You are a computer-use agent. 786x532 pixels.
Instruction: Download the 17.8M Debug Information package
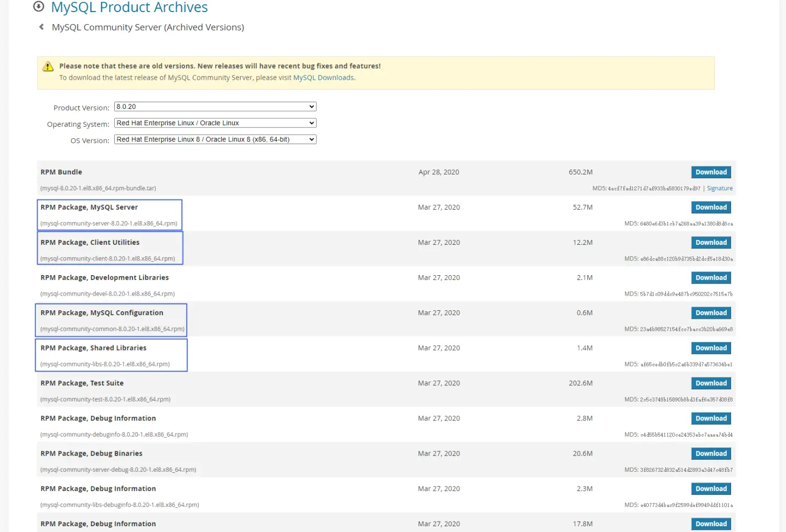click(x=711, y=524)
